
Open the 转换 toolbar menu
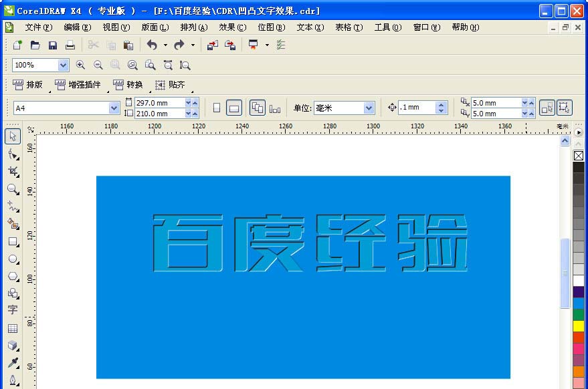pyautogui.click(x=128, y=85)
